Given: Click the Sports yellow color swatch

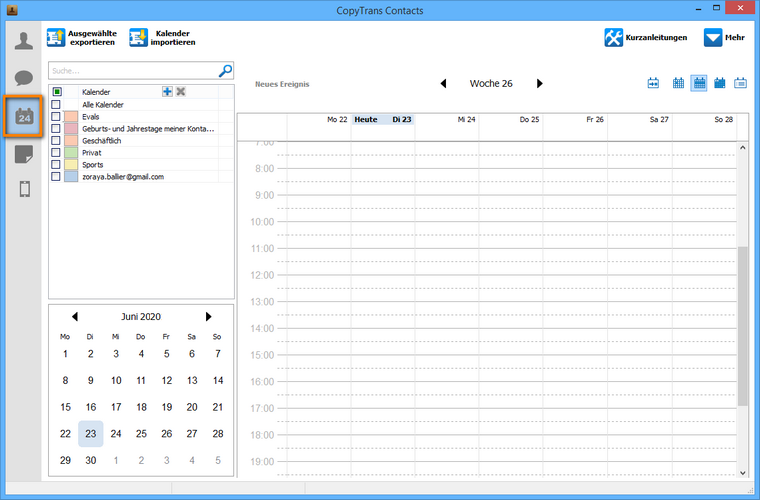Looking at the screenshot, I should (71, 165).
